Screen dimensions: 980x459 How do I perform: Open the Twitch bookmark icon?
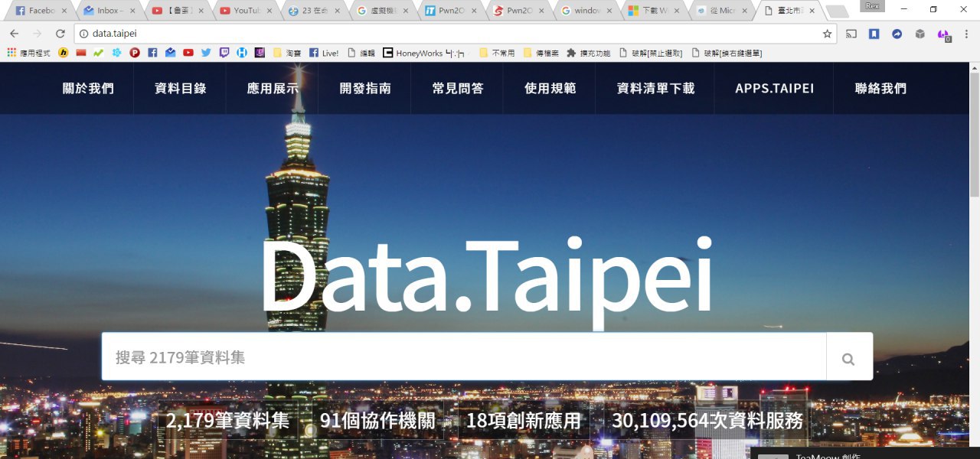point(224,53)
